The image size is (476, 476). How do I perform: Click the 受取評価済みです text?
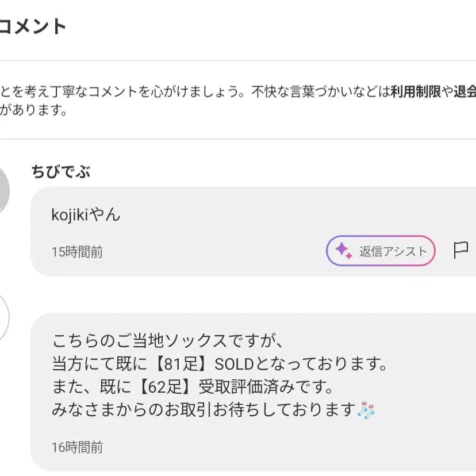tap(266, 387)
